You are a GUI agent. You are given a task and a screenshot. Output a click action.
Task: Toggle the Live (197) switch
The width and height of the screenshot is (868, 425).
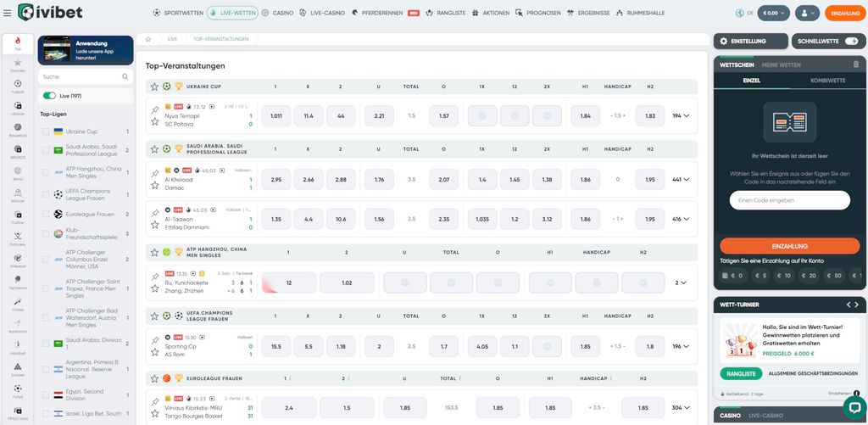49,96
